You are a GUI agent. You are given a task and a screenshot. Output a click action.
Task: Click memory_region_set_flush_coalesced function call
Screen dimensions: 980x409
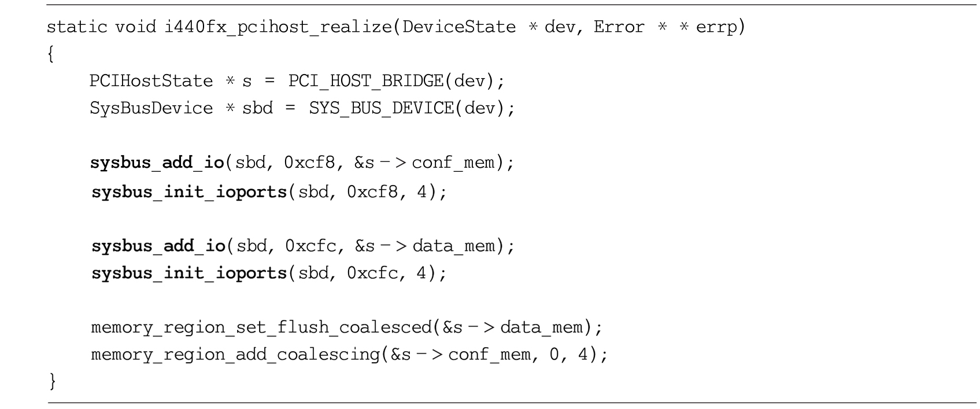pyautogui.click(x=261, y=328)
